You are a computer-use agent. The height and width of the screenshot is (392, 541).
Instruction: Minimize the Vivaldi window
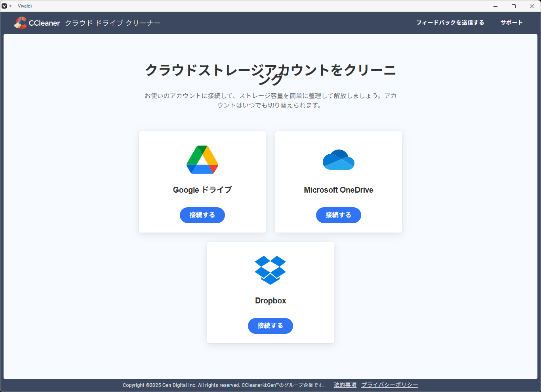[495, 6]
